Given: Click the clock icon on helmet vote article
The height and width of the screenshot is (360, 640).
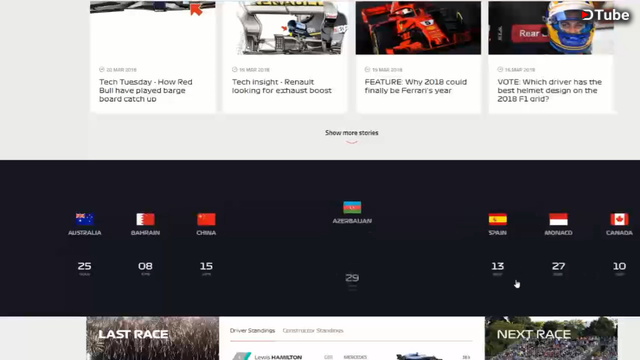Looking at the screenshot, I should pyautogui.click(x=500, y=69).
